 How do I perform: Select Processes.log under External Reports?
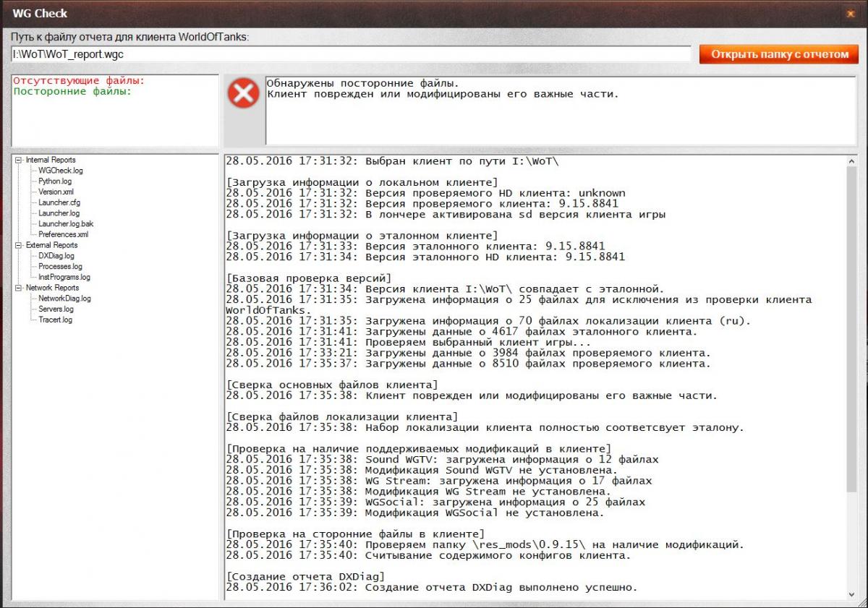(60, 267)
